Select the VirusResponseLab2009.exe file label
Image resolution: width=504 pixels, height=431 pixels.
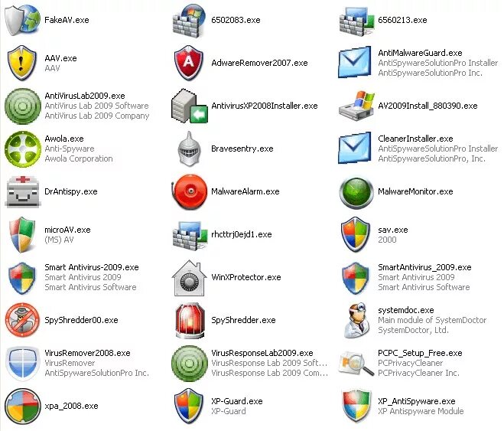click(262, 353)
